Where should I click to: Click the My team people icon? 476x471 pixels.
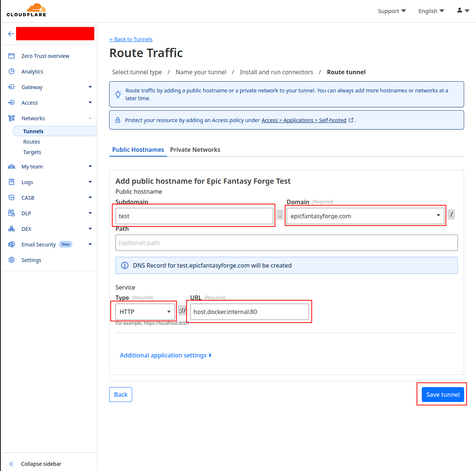[12, 167]
